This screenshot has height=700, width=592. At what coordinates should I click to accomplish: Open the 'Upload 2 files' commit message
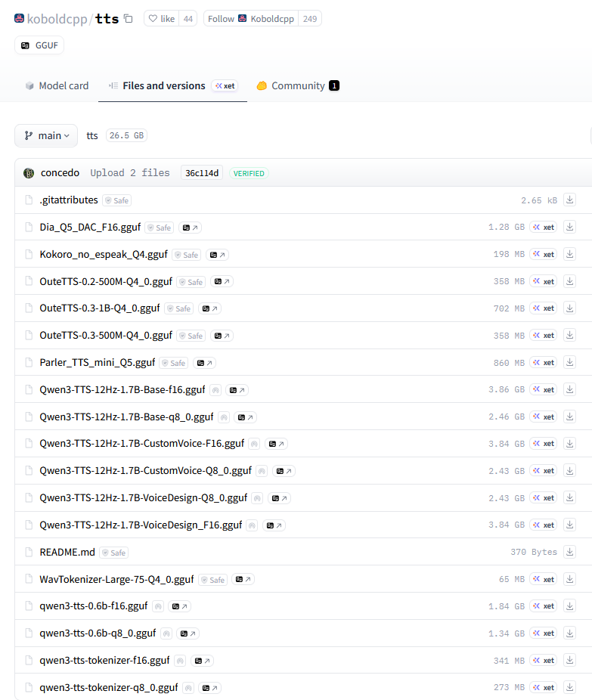[130, 173]
